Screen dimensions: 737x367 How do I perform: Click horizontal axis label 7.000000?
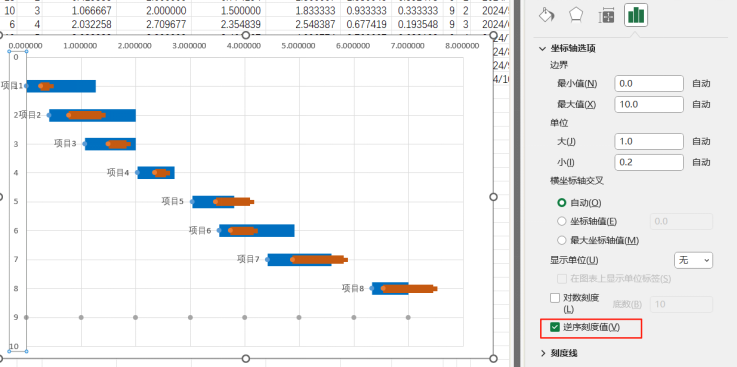(408, 46)
